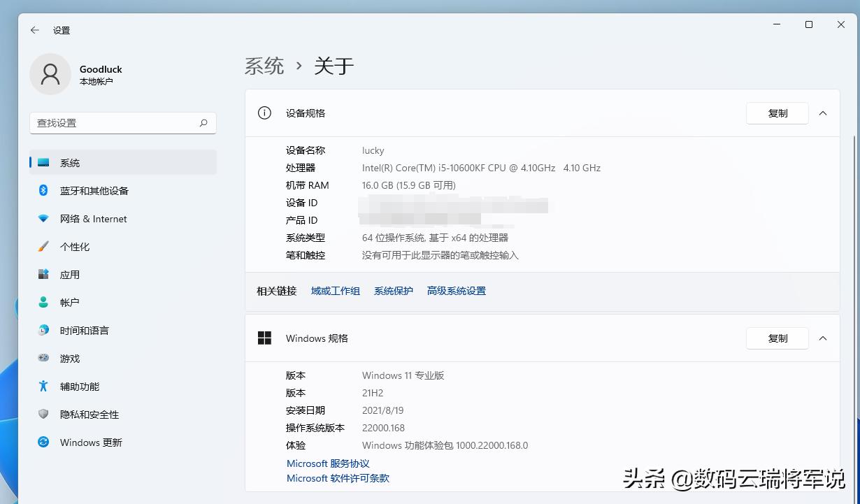Open Windows 更新 page
This screenshot has width=860, height=504.
pos(90,442)
